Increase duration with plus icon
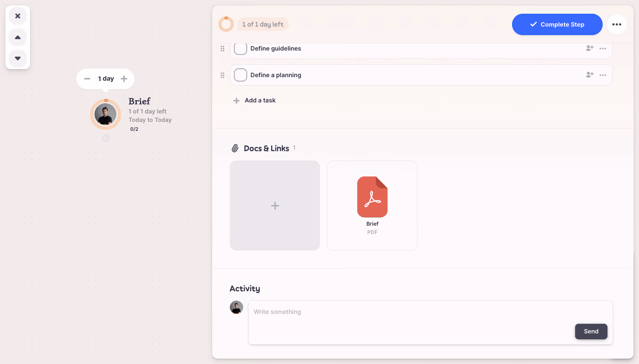 point(124,78)
